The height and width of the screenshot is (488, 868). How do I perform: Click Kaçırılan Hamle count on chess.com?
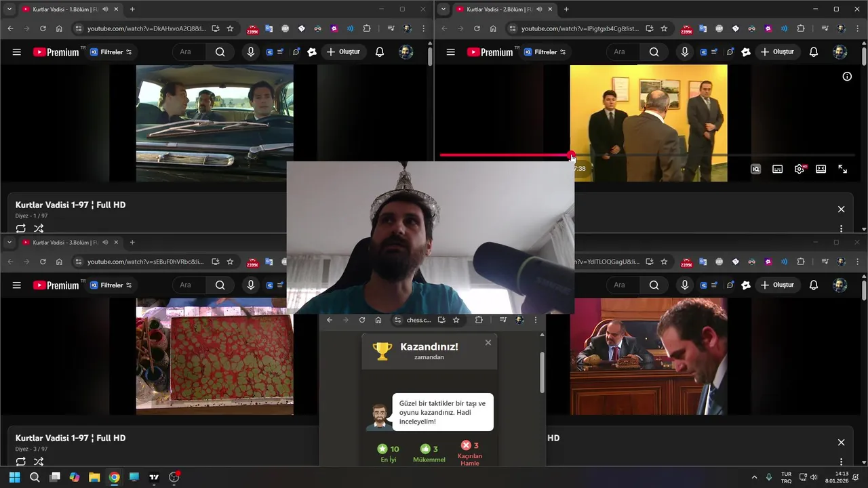click(470, 454)
